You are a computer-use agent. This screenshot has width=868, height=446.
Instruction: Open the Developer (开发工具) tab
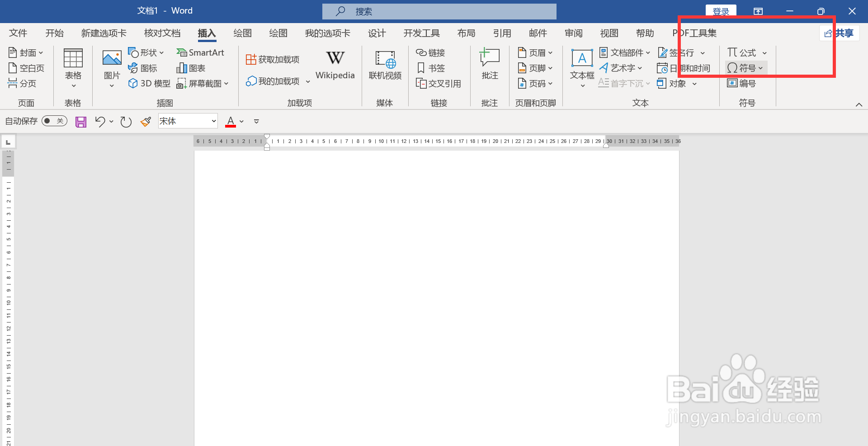(422, 33)
